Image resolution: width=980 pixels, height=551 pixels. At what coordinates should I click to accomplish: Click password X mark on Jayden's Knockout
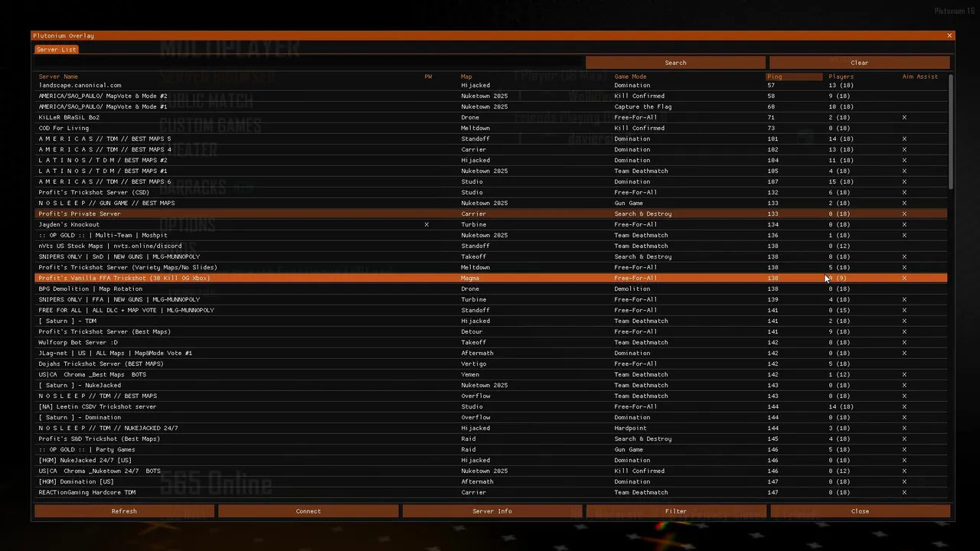[426, 224]
